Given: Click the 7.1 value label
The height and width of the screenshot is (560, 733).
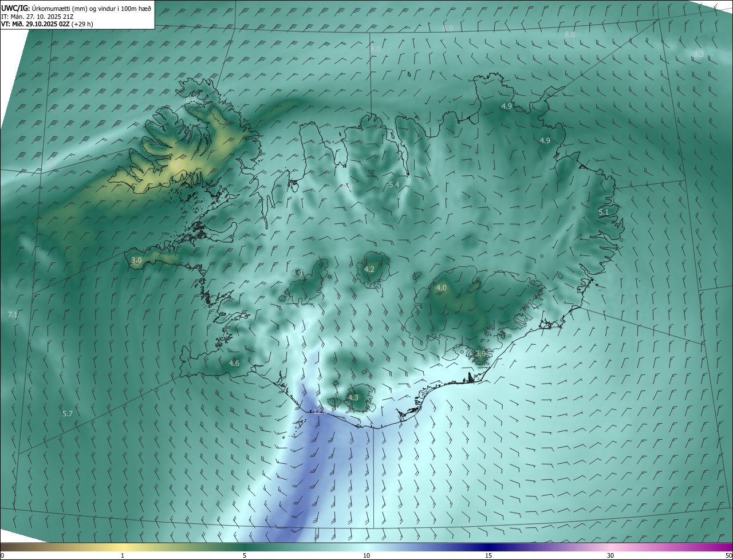Looking at the screenshot, I should [13, 314].
